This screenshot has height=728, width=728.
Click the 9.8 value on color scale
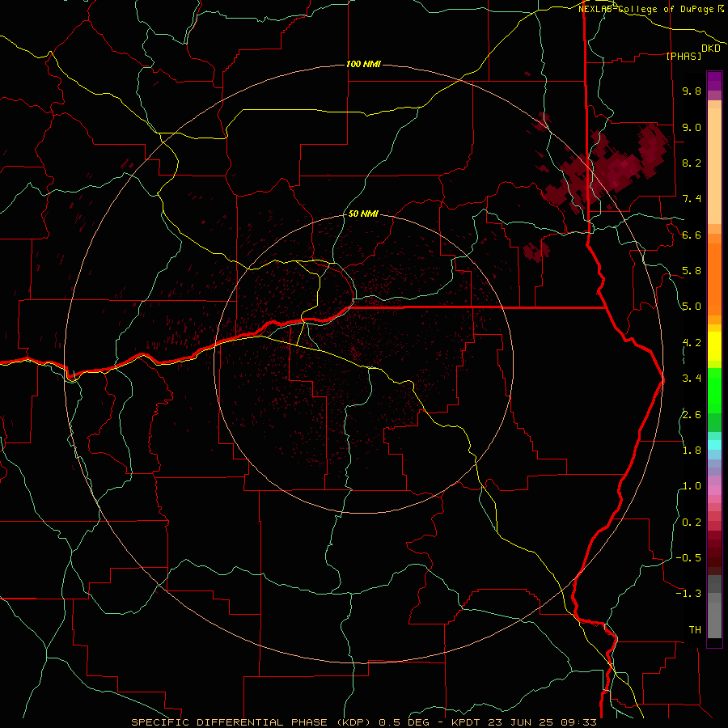point(692,91)
